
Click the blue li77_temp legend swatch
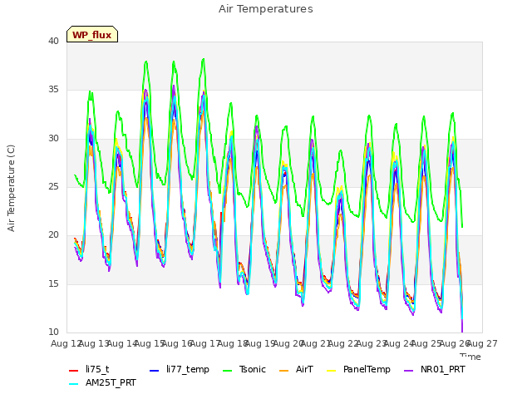pyautogui.click(x=155, y=371)
